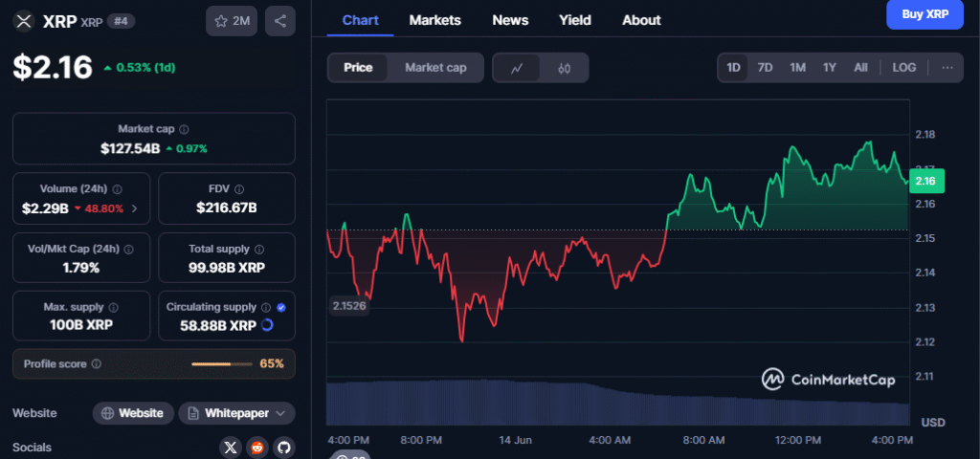980x459 pixels.
Task: Open Vol/Mkt Cap (24h) info icon
Action: [x=129, y=250]
